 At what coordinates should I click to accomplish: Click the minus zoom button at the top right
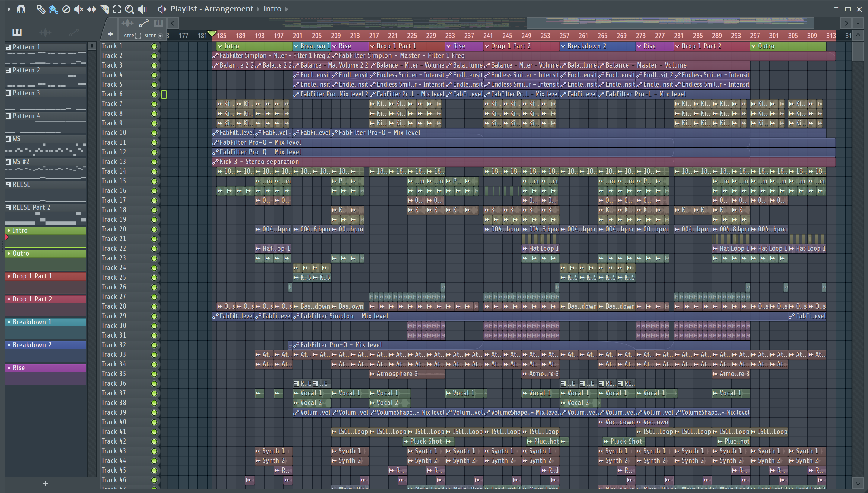click(858, 23)
